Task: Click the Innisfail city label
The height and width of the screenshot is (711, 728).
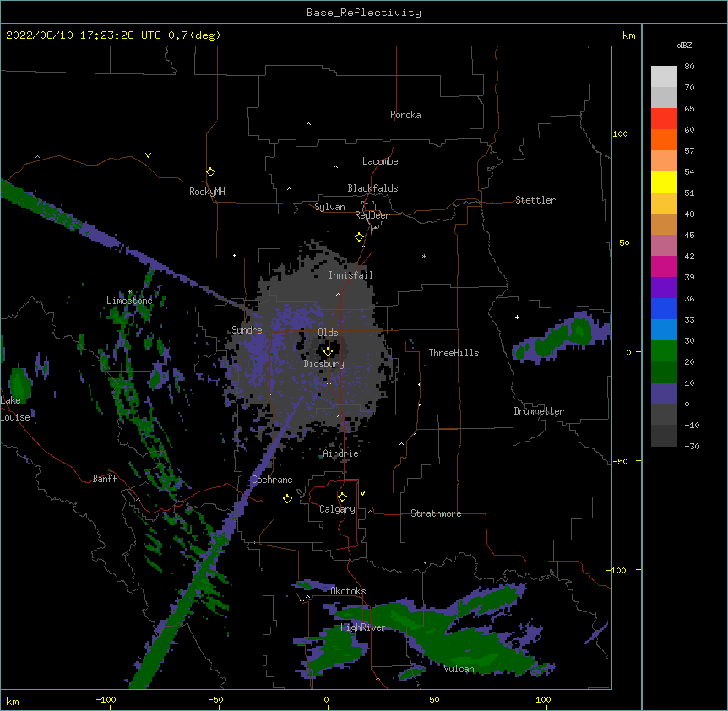Action: coord(350,275)
